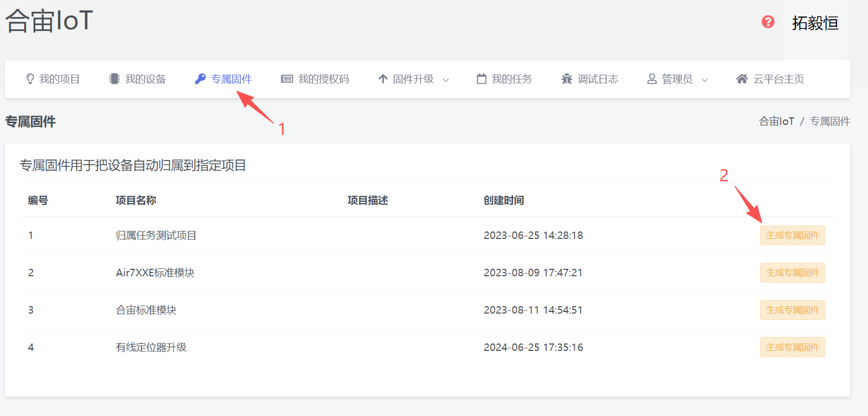Expand the 管理员 dropdown chevron
This screenshot has height=416, width=868.
coord(705,80)
